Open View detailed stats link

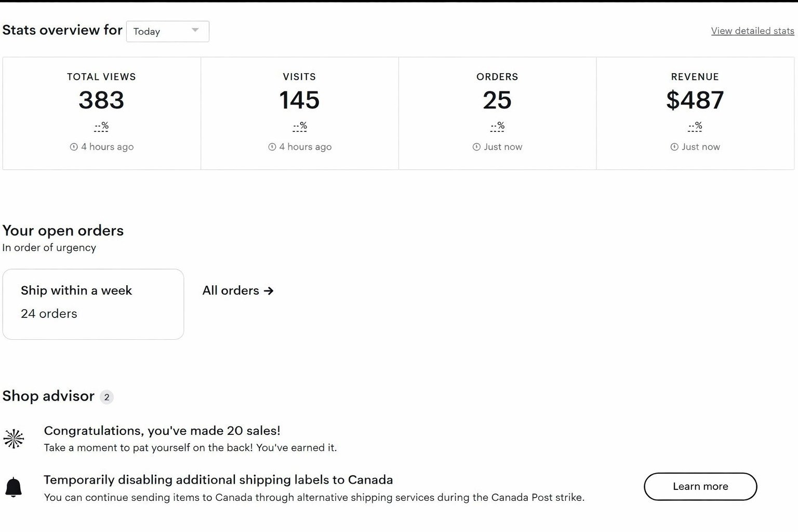coord(752,31)
